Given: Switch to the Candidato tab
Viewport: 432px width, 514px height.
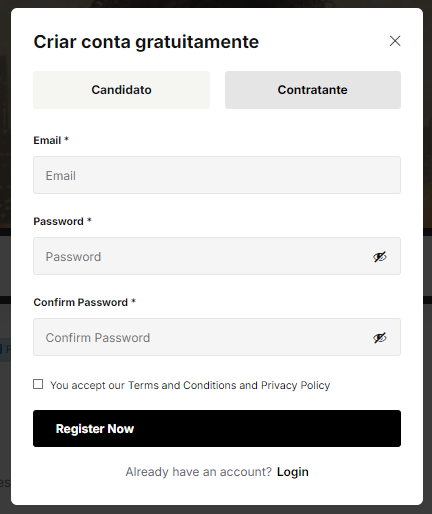Looking at the screenshot, I should (121, 90).
